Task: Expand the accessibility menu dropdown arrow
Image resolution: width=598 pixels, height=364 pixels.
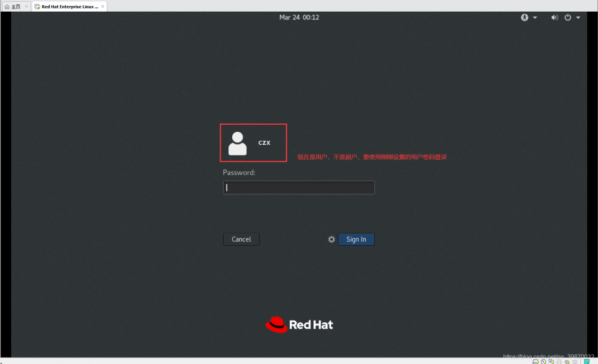Action: tap(535, 18)
